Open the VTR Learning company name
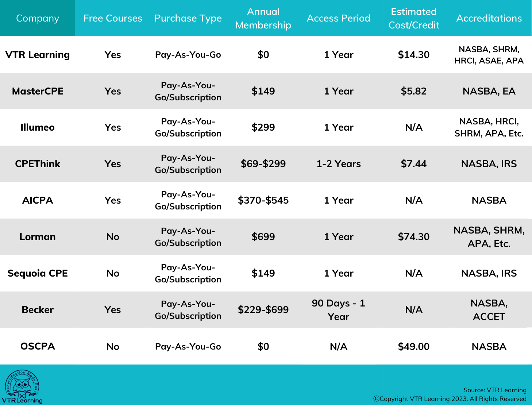Image resolution: width=532 pixels, height=405 pixels. coord(38,55)
